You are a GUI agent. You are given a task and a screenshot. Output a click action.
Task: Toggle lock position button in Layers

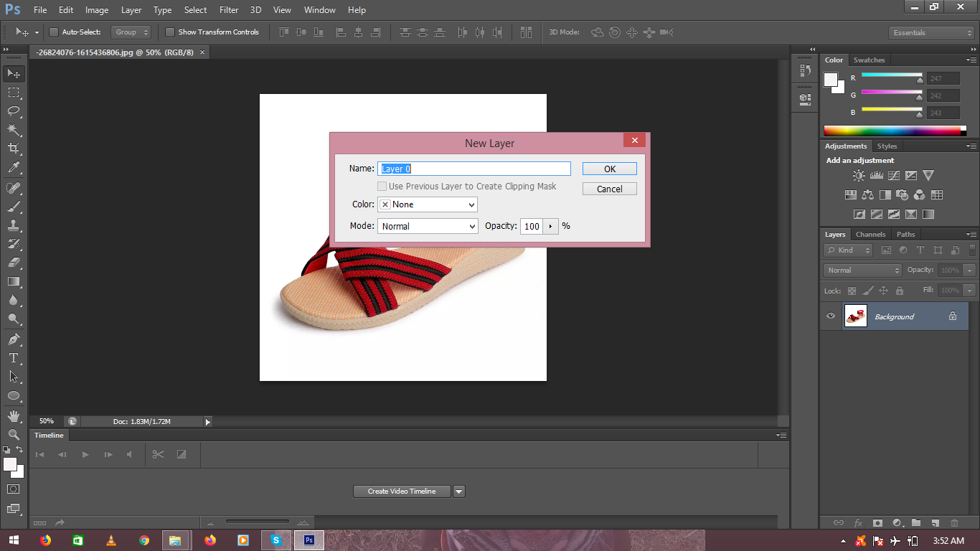[x=883, y=291]
